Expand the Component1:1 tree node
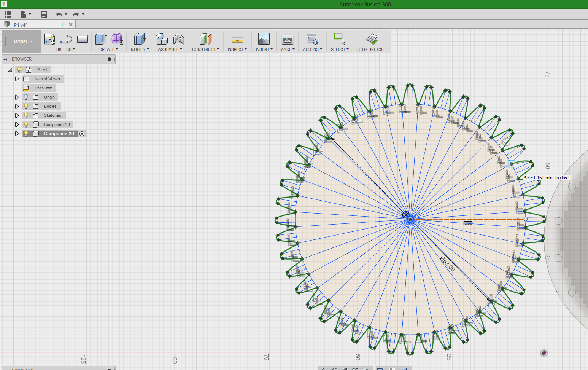This screenshot has height=370, width=588. tap(17, 124)
